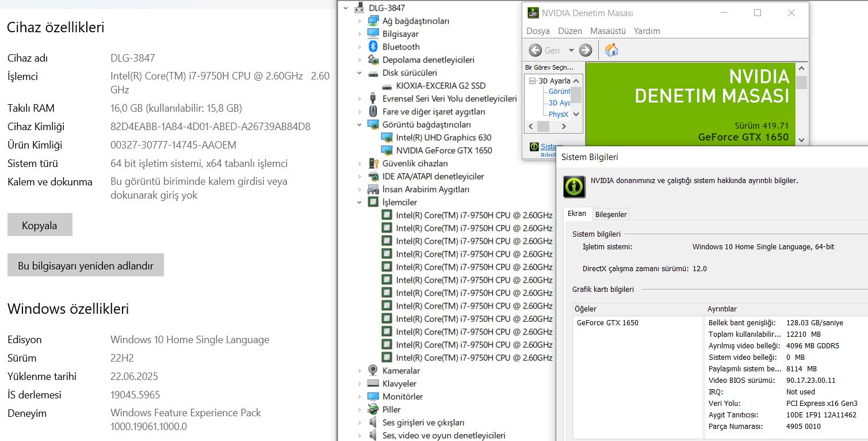Click the Ürün Kimliği value 00327-30777-14745-AAOEM
Viewport: 868px width, 441px height.
(173, 145)
